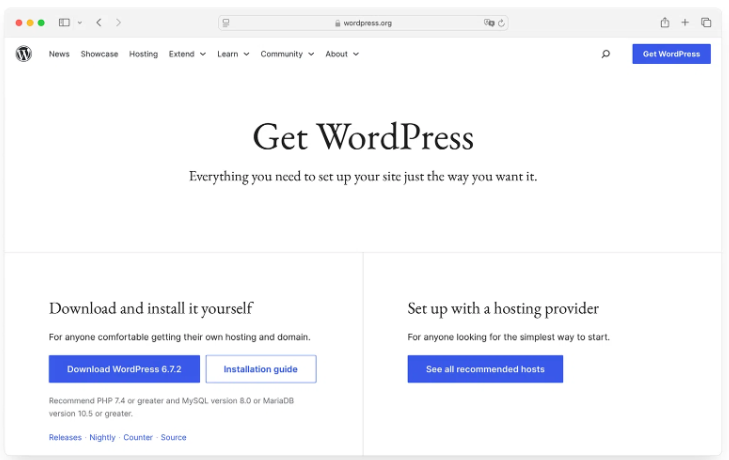Open the Installation guide
Viewport: 729px width, 460px height.
(x=261, y=369)
